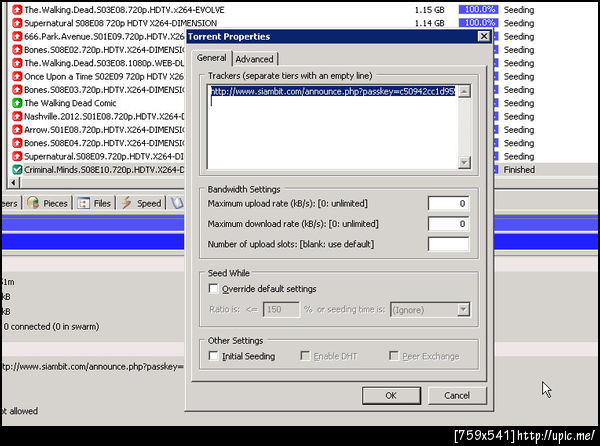
Task: Click green icon of The Walking Dead Comic
Action: tap(17, 103)
